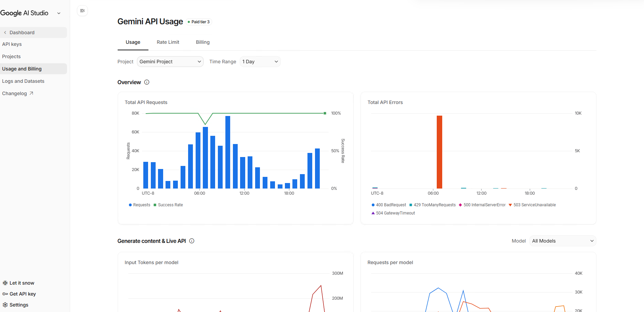The height and width of the screenshot is (312, 644).
Task: Collapse the sidebar with the toggle icon
Action: pyautogui.click(x=82, y=11)
